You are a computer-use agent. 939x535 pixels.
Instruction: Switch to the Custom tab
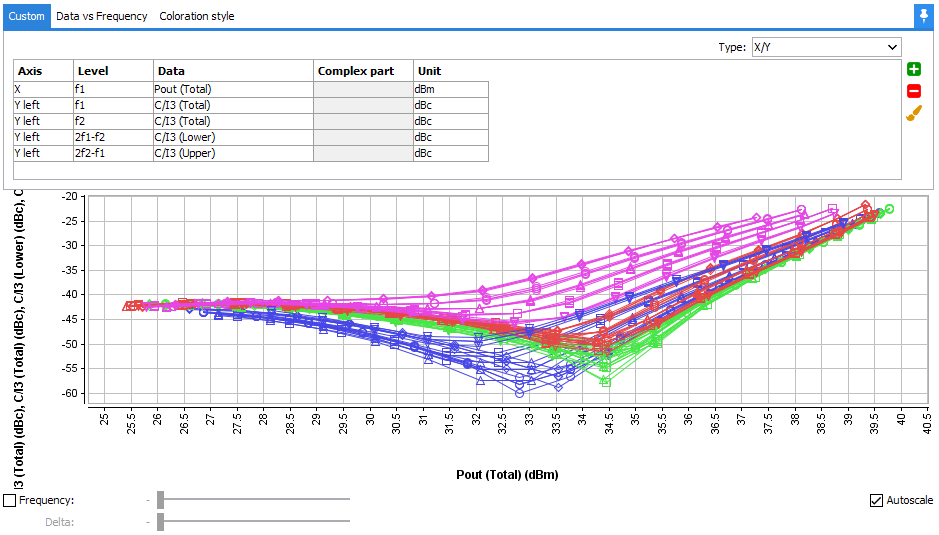point(26,16)
